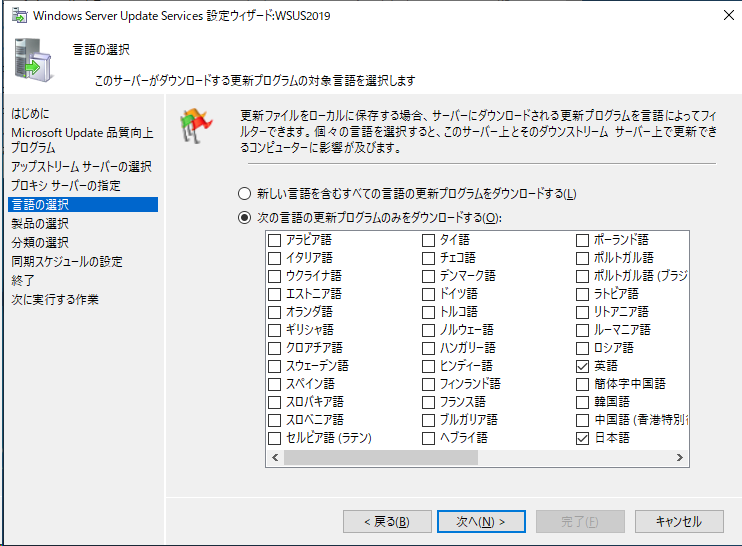Enable the デンマーク語 language
This screenshot has width=742, height=546.
point(428,276)
